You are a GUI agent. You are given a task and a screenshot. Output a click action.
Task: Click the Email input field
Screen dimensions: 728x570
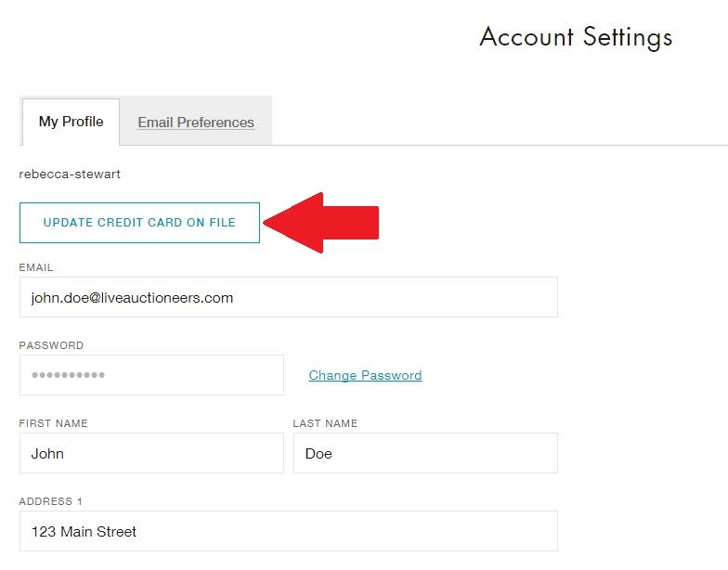[288, 297]
